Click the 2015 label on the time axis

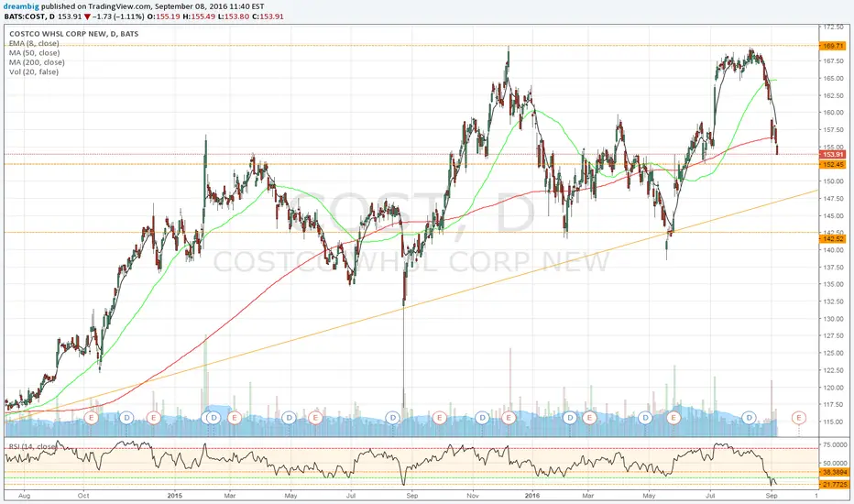pyautogui.click(x=175, y=496)
